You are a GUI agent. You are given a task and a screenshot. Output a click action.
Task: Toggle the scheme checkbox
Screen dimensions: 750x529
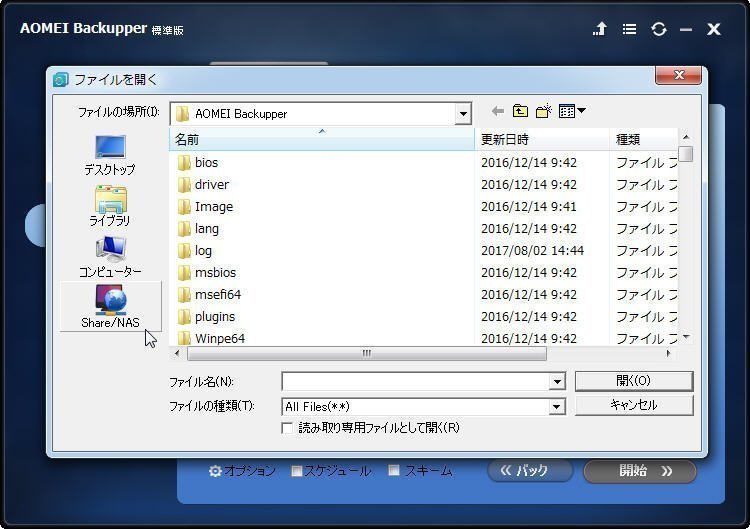(x=394, y=471)
